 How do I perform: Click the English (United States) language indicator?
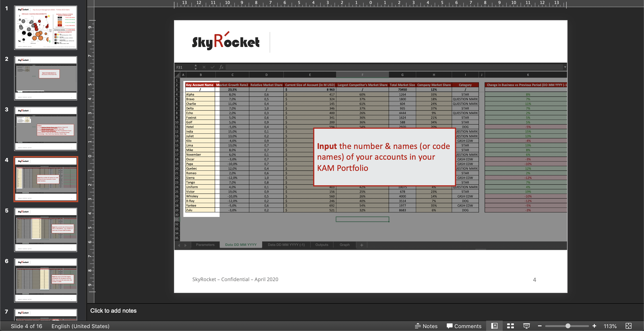pos(80,326)
